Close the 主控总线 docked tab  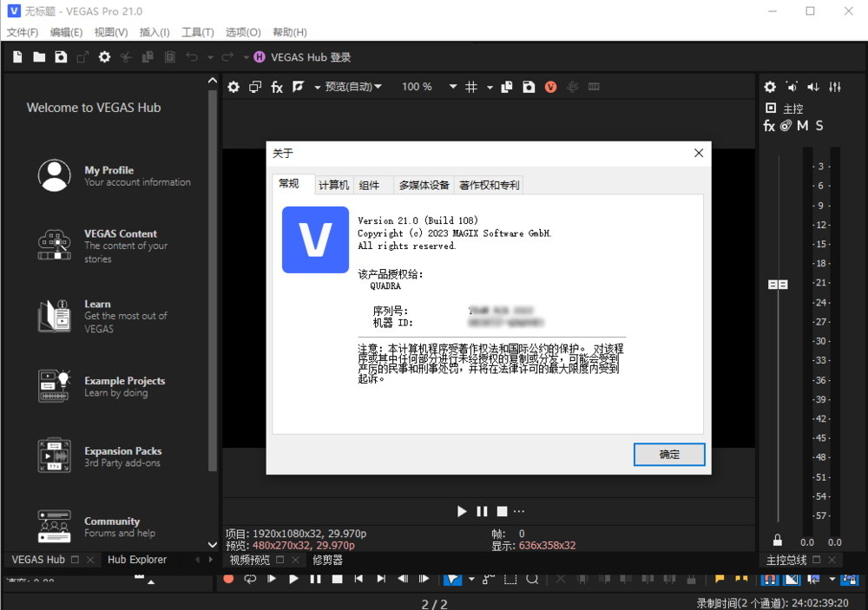[832, 561]
